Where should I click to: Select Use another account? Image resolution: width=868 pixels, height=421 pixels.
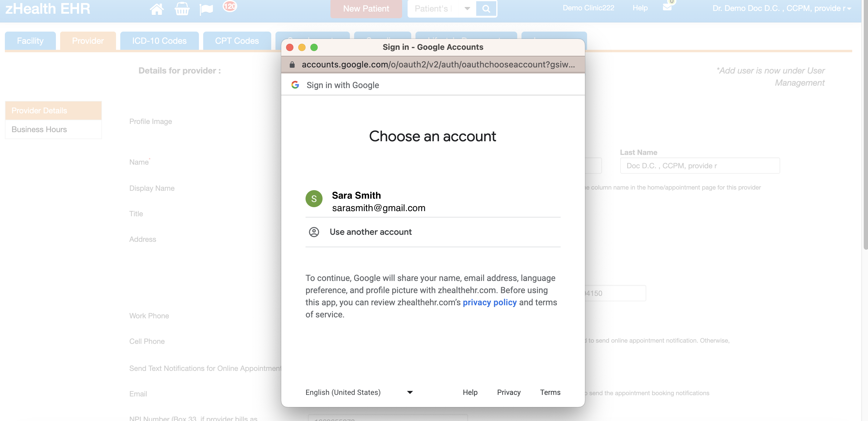coord(433,232)
